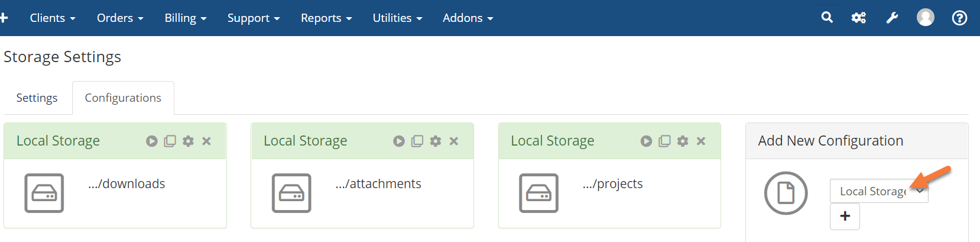This screenshot has width=980, height=242.
Task: Duplicate the projects storage configuration
Action: (664, 141)
